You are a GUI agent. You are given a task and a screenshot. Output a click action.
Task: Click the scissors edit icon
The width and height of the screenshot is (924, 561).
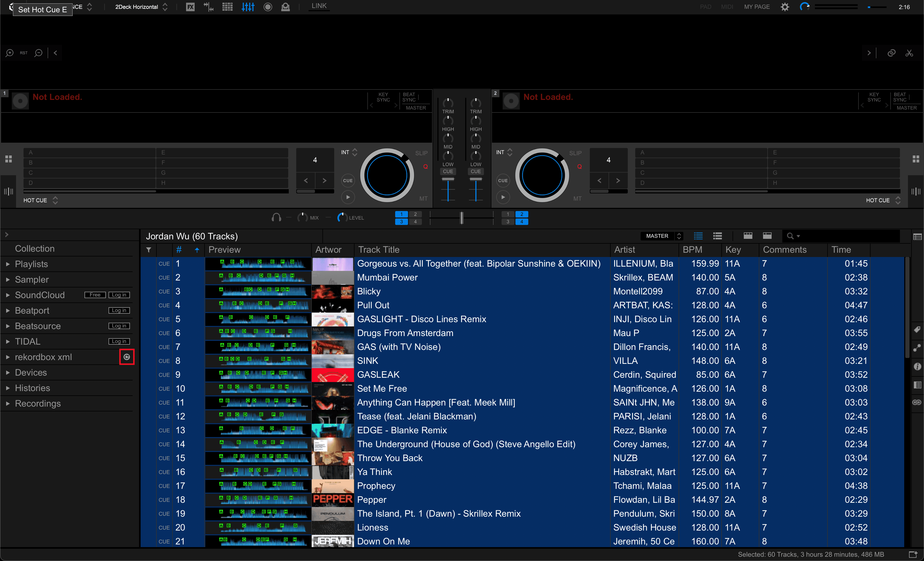tap(909, 53)
